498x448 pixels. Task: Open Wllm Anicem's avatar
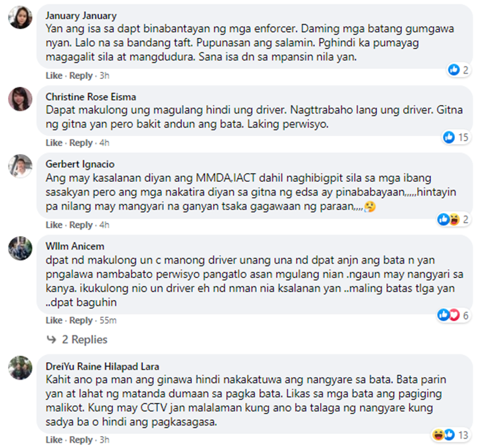point(21,248)
